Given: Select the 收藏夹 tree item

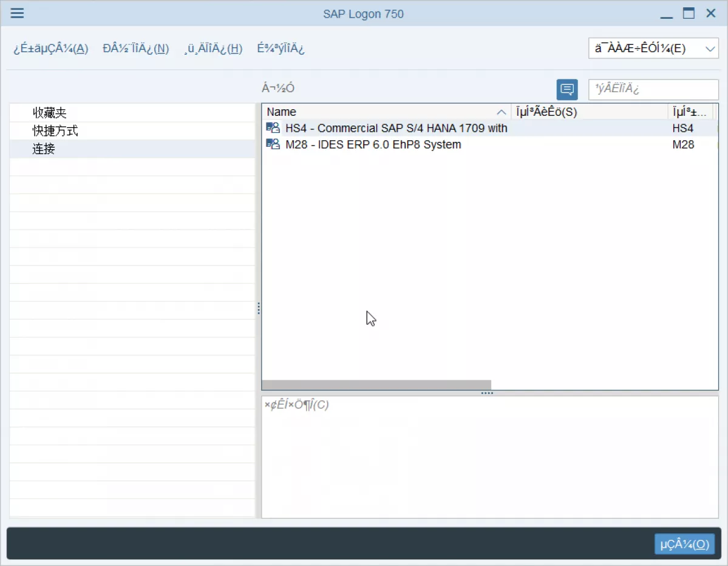Looking at the screenshot, I should coord(132,113).
